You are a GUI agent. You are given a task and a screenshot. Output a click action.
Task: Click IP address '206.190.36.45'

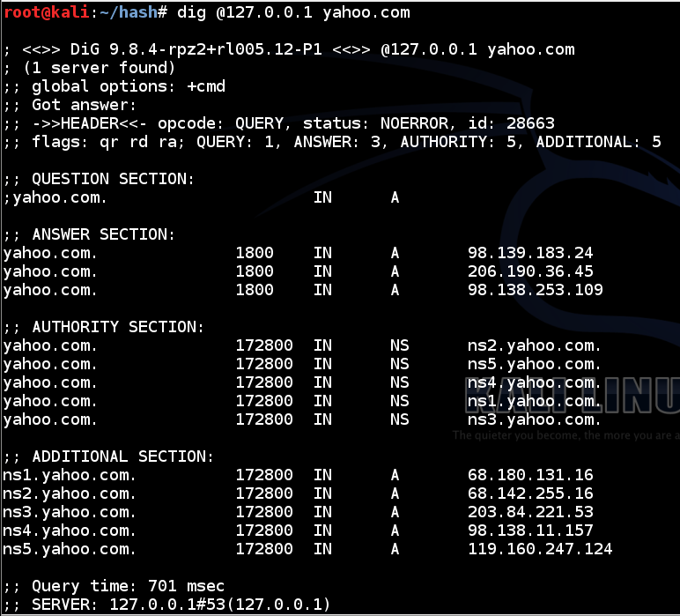tap(530, 271)
